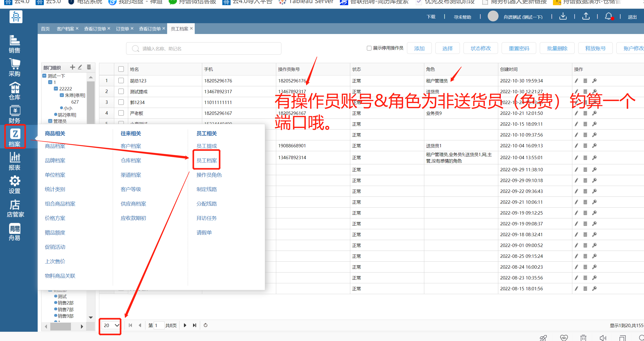Select the 小小 tree item

coord(68,108)
